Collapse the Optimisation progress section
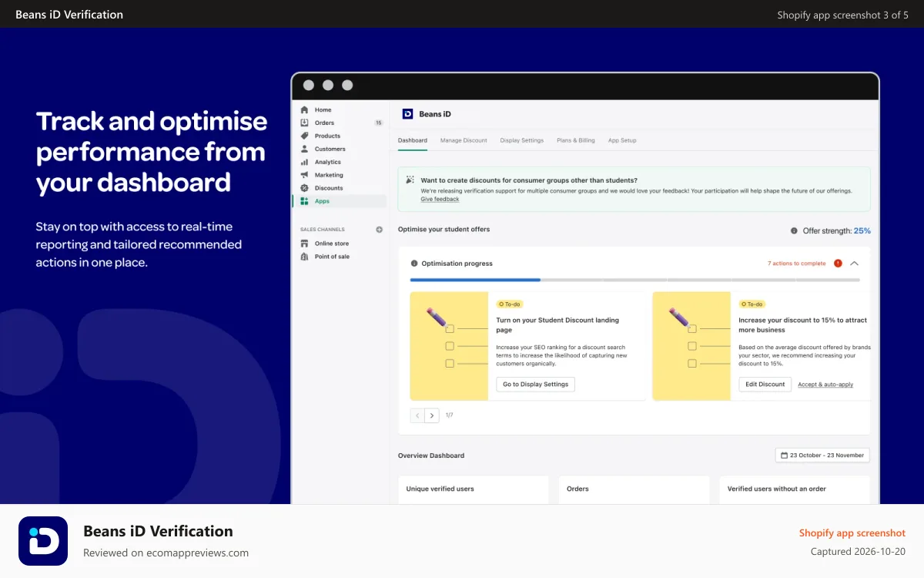The width and height of the screenshot is (924, 578). coord(854,264)
